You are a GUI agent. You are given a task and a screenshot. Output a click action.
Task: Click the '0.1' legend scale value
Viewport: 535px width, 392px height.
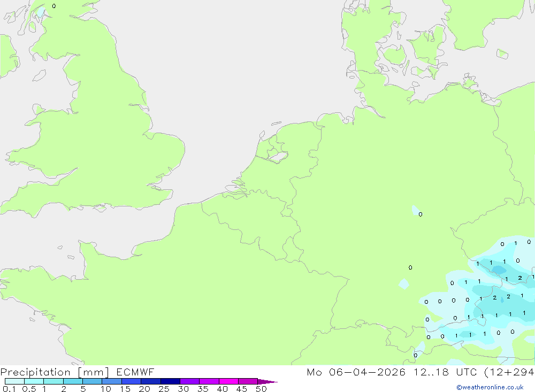9,389
